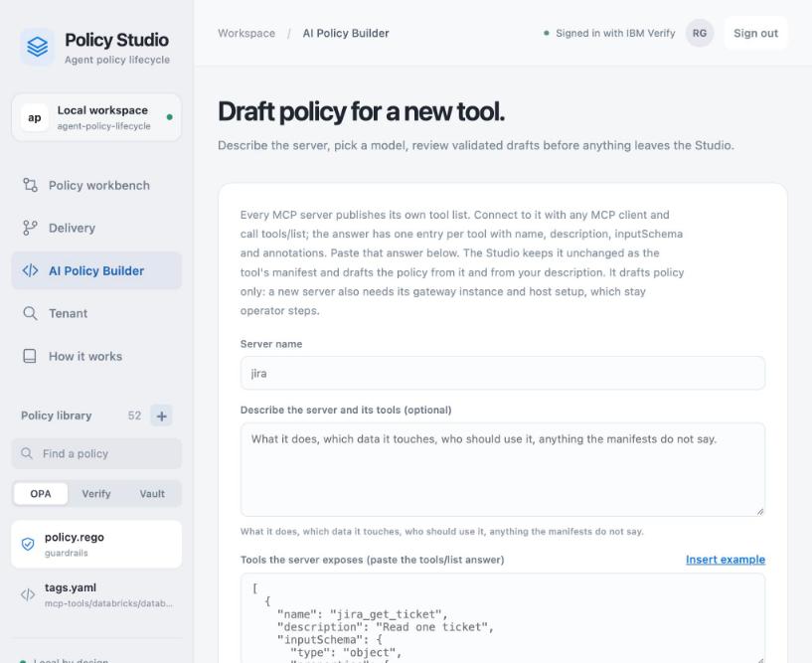Click the AI Policy Builder breadcrumb

click(x=346, y=33)
